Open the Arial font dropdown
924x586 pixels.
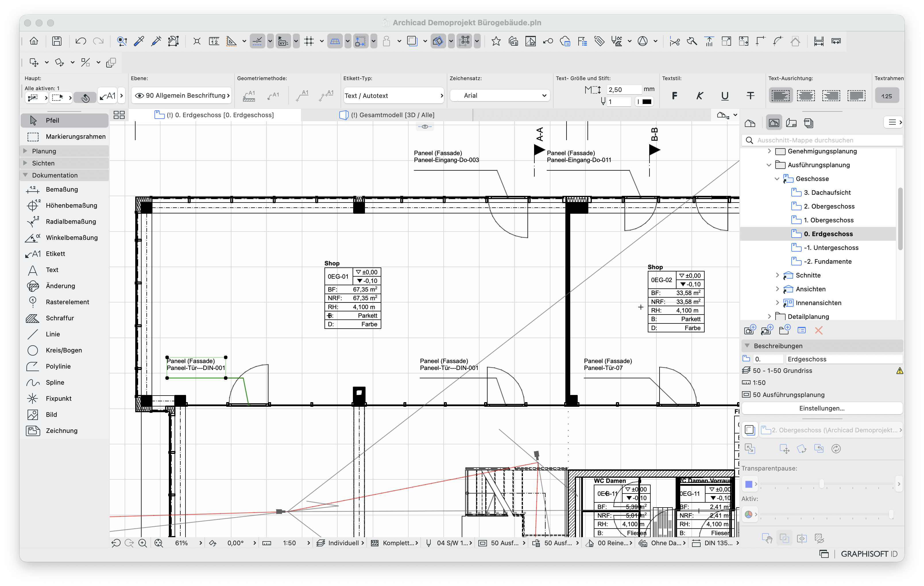click(x=500, y=96)
